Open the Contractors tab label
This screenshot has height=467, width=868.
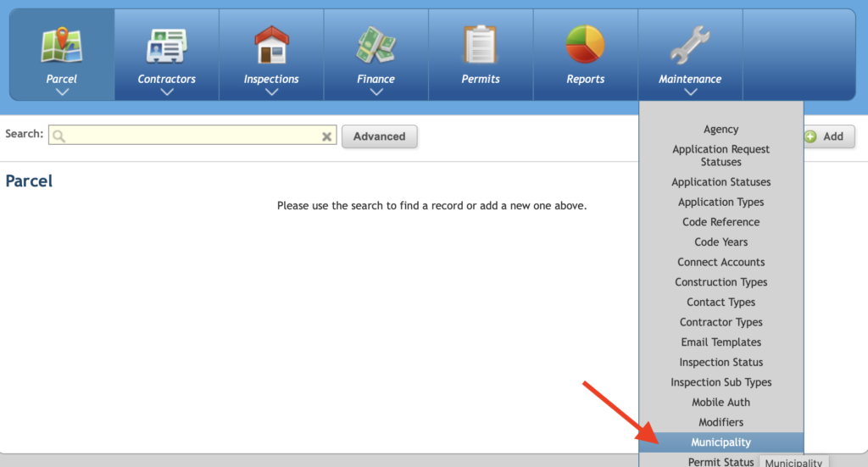[167, 79]
